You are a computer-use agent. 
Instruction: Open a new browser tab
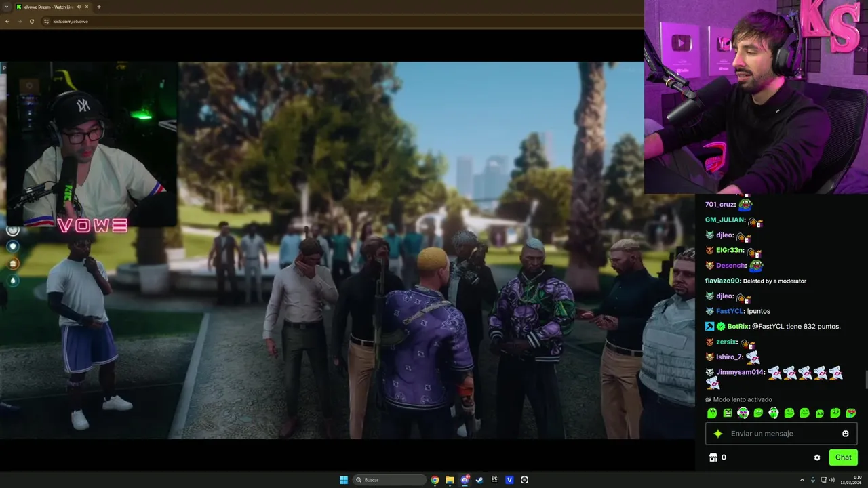click(x=99, y=7)
